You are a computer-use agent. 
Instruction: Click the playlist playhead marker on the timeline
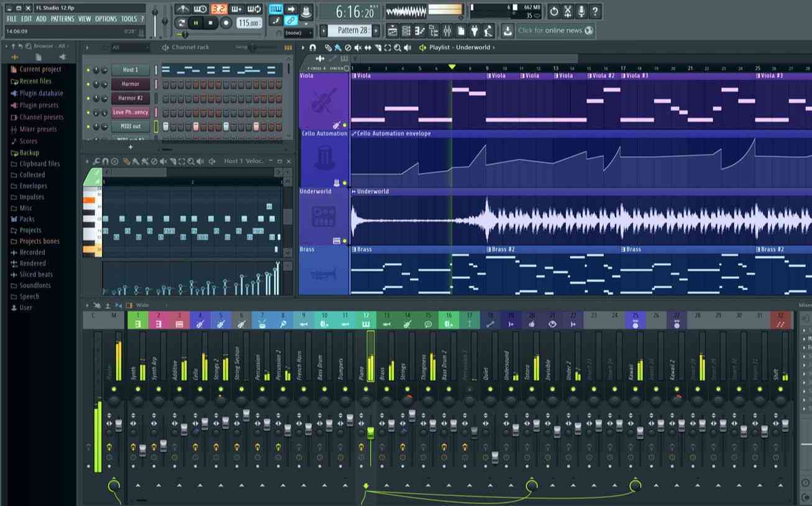[452, 67]
